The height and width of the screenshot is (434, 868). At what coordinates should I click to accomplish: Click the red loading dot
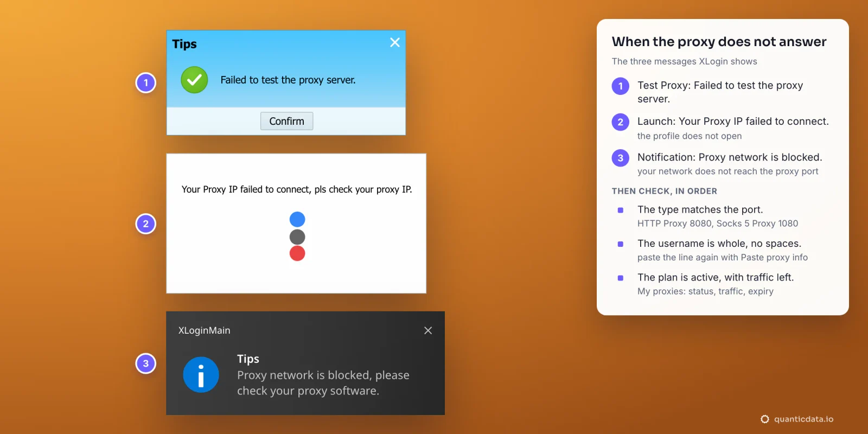coord(297,253)
